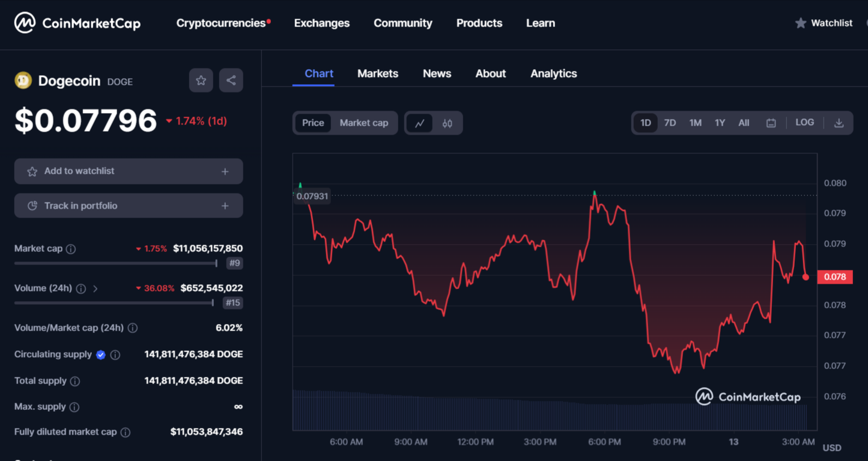Select Market cap chart mode

pyautogui.click(x=364, y=123)
